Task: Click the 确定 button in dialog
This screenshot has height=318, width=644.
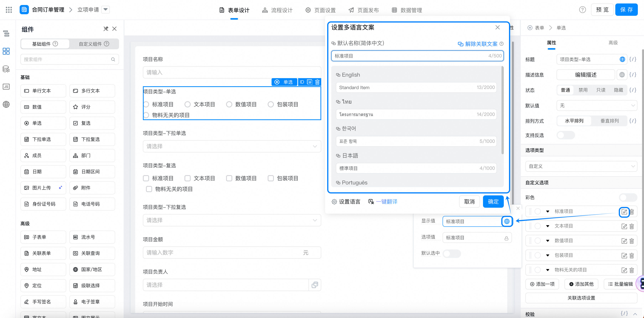Action: pyautogui.click(x=493, y=202)
